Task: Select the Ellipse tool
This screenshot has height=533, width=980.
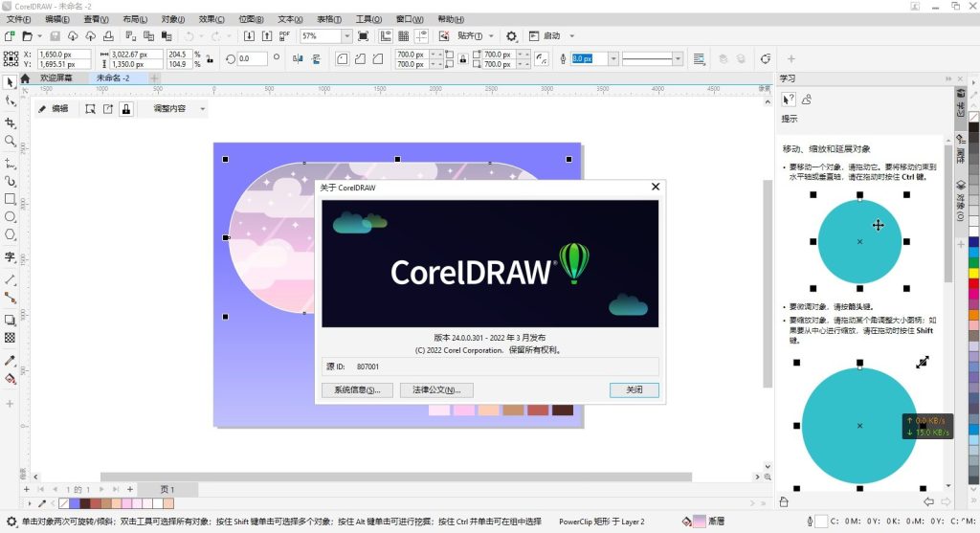Action: click(x=10, y=217)
